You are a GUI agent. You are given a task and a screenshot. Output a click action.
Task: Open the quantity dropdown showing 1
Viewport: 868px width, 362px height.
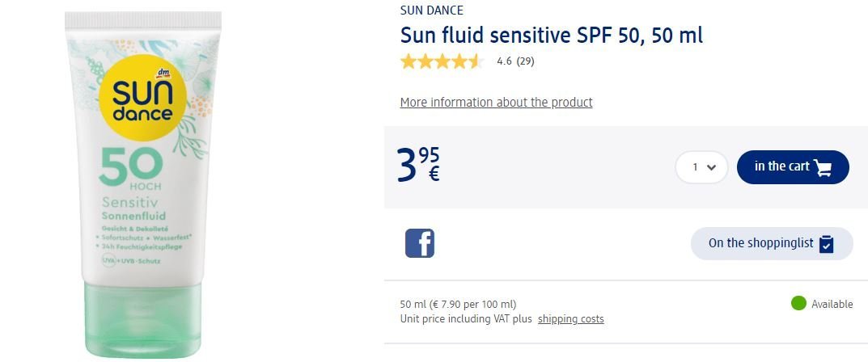pos(701,167)
